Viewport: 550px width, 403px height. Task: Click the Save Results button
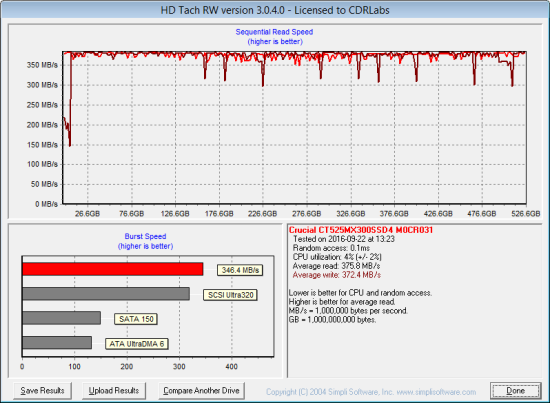pyautogui.click(x=42, y=391)
